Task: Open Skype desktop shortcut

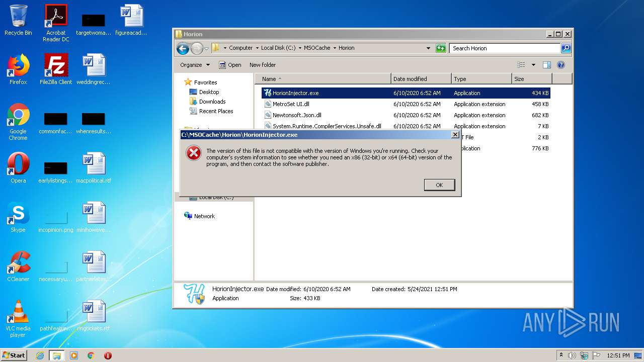Action: [x=18, y=217]
